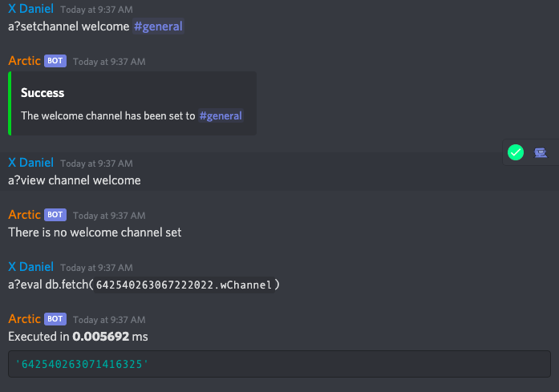Click X Daniel username on view channel message

30,163
